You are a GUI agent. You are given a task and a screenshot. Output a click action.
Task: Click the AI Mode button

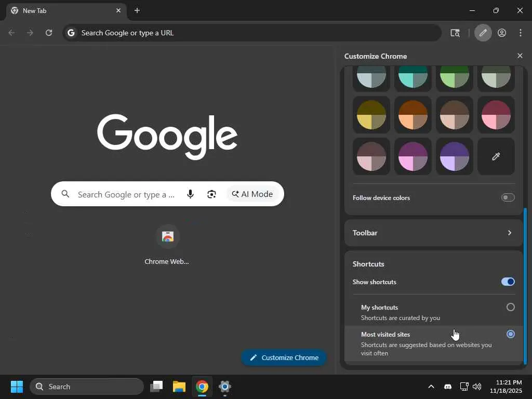tap(252, 194)
